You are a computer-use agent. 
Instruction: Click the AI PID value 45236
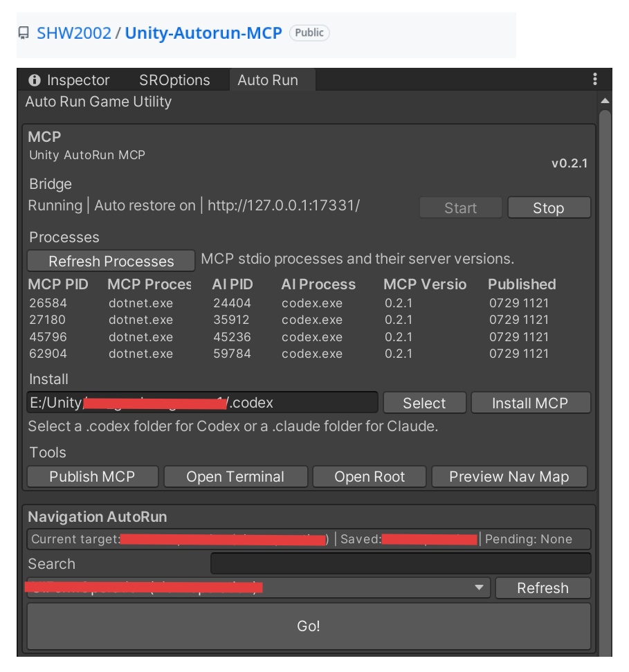[x=232, y=337]
